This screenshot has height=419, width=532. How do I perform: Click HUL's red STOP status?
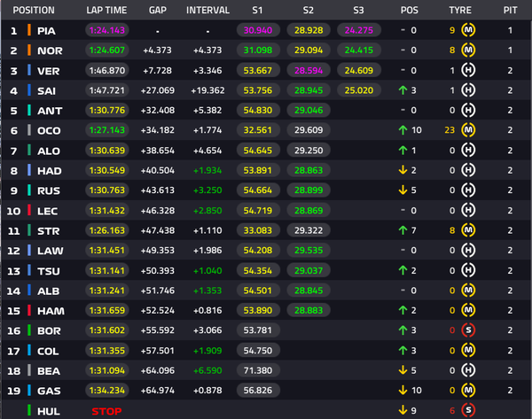106,411
